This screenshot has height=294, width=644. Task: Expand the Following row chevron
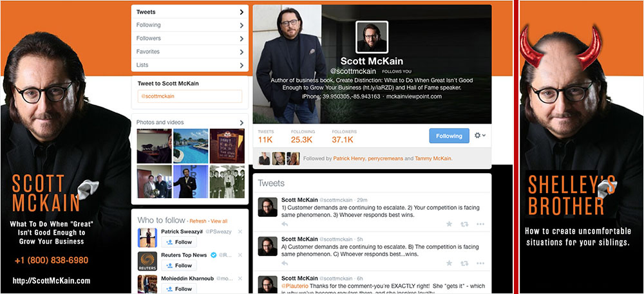point(241,26)
